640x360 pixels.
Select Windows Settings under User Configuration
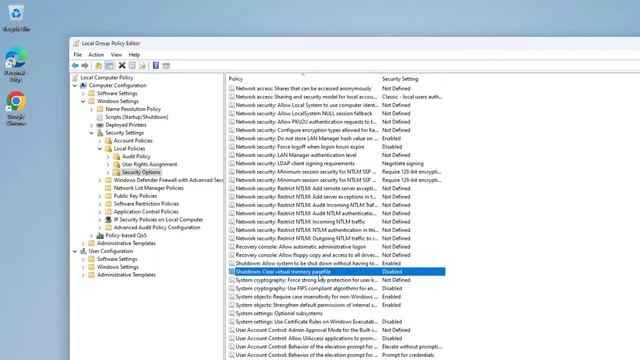(x=118, y=267)
